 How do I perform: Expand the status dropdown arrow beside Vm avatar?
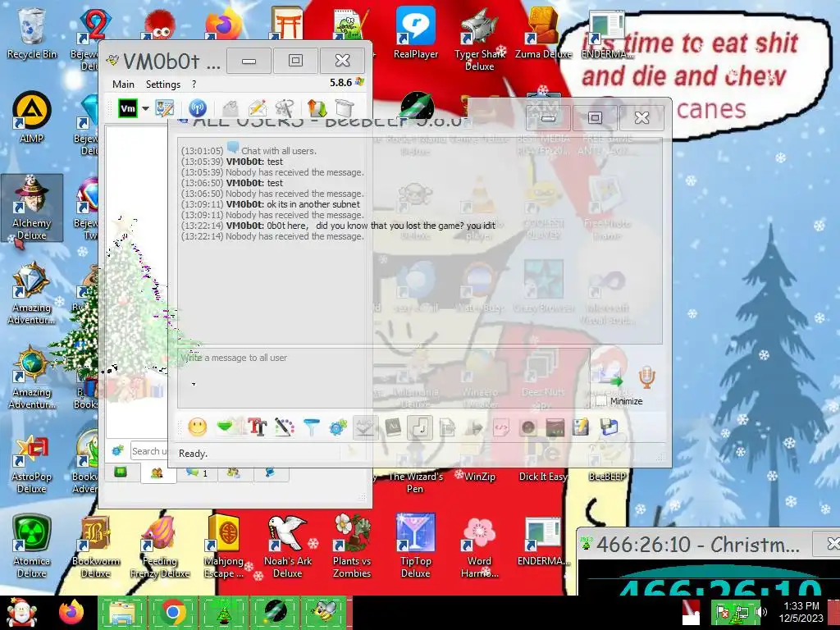tap(145, 108)
